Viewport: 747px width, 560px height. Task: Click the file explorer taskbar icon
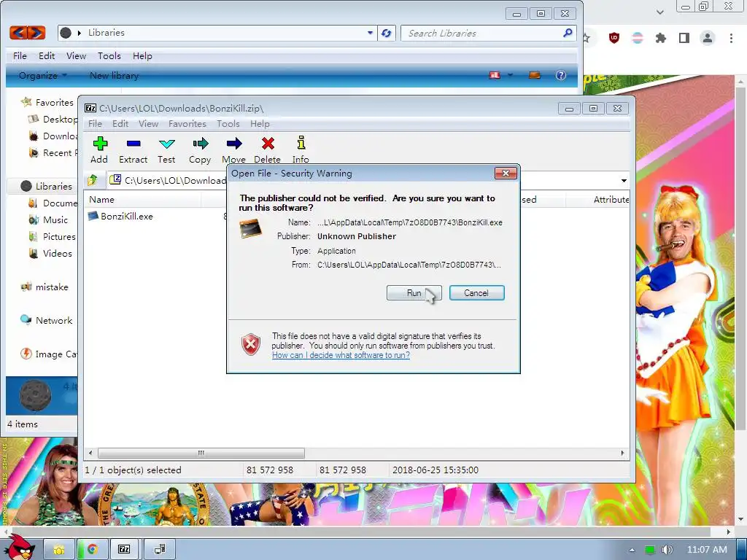59,549
